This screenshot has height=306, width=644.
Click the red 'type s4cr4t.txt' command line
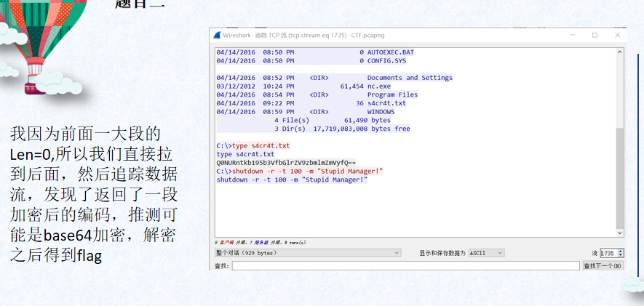point(261,145)
